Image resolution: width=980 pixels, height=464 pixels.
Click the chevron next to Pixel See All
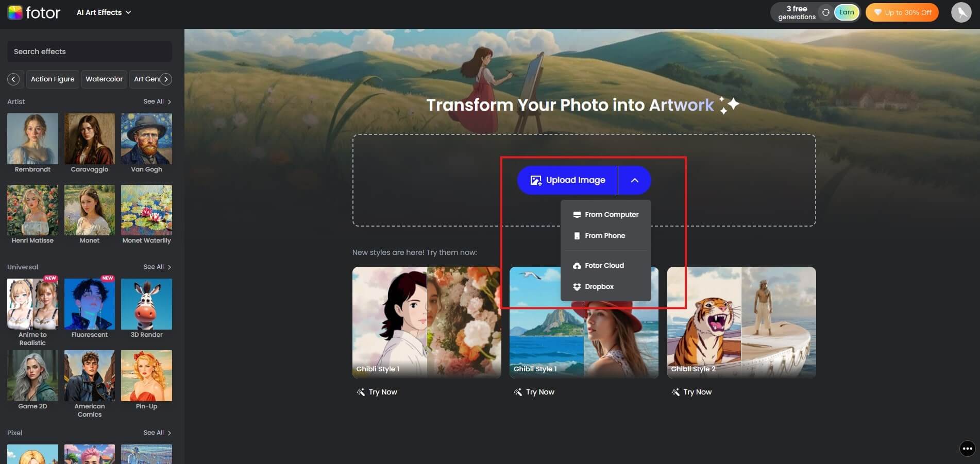170,433
